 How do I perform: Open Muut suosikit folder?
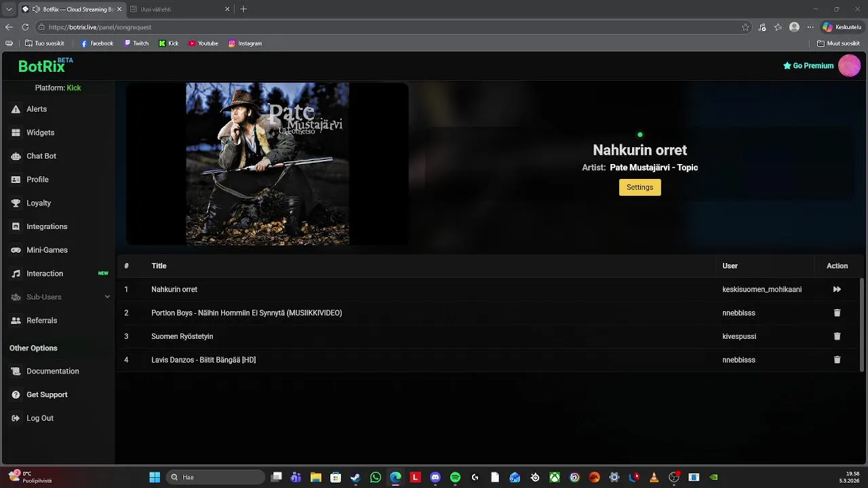tap(839, 43)
